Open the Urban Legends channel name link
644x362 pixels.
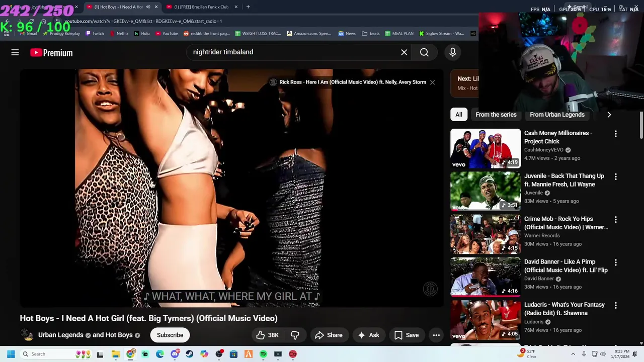click(60, 335)
